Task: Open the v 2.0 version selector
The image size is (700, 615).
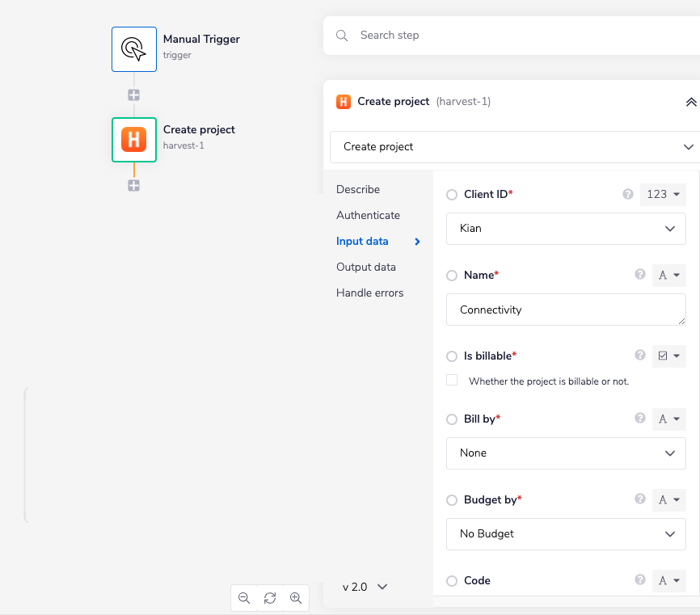Action: [365, 587]
